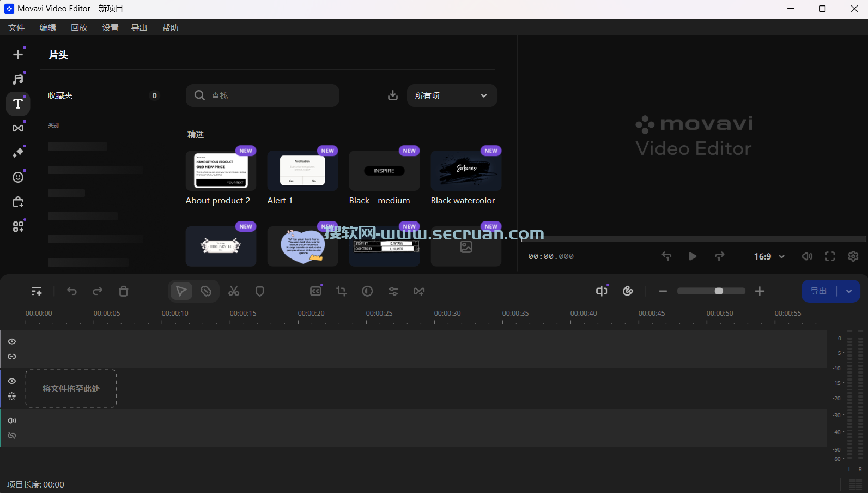Activate the selection arrow tool
868x493 pixels.
click(181, 291)
